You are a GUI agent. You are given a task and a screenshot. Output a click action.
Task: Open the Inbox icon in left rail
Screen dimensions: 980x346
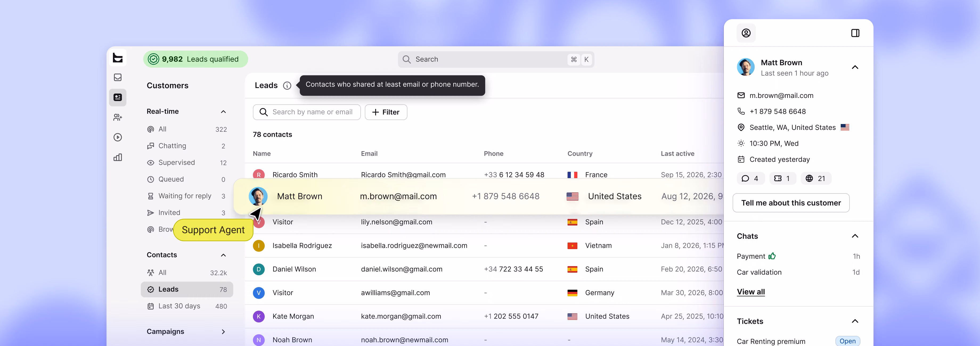pos(117,77)
